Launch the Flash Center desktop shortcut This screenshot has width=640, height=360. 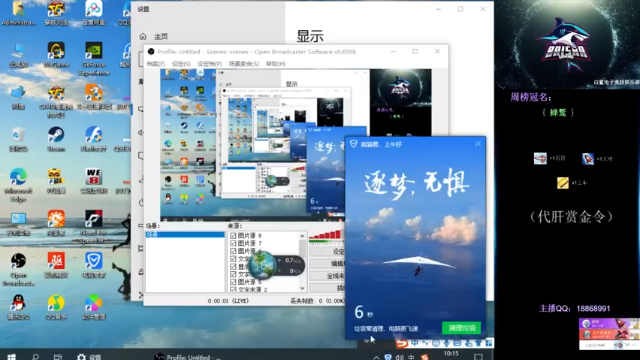coord(93,139)
